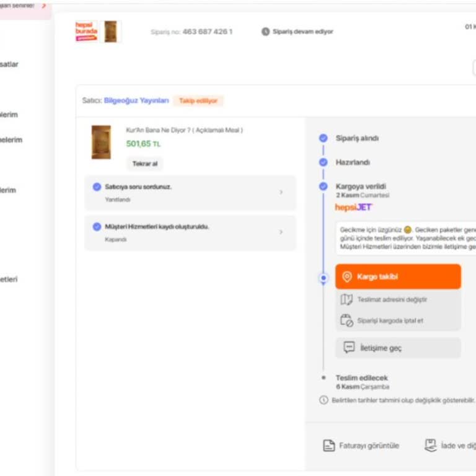476x476 pixels.
Task: Click the Sipariş devam ediyor status text
Action: tap(302, 32)
